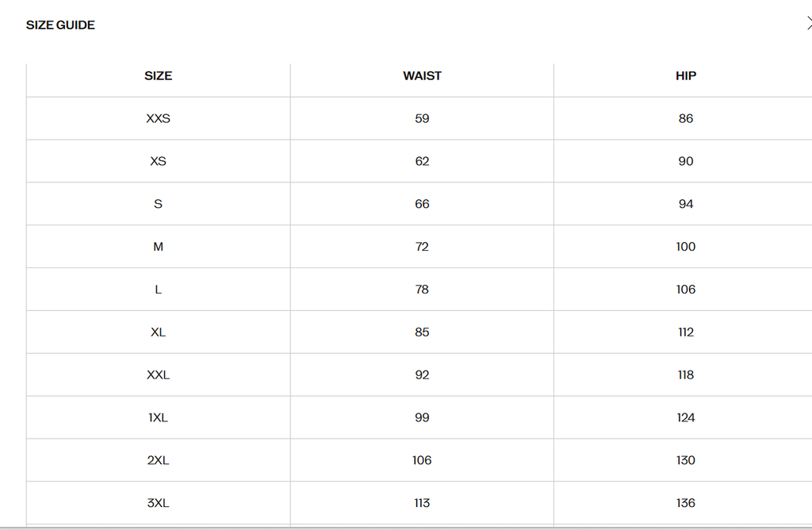
Task: Close the Size Guide panel
Action: pyautogui.click(x=808, y=25)
